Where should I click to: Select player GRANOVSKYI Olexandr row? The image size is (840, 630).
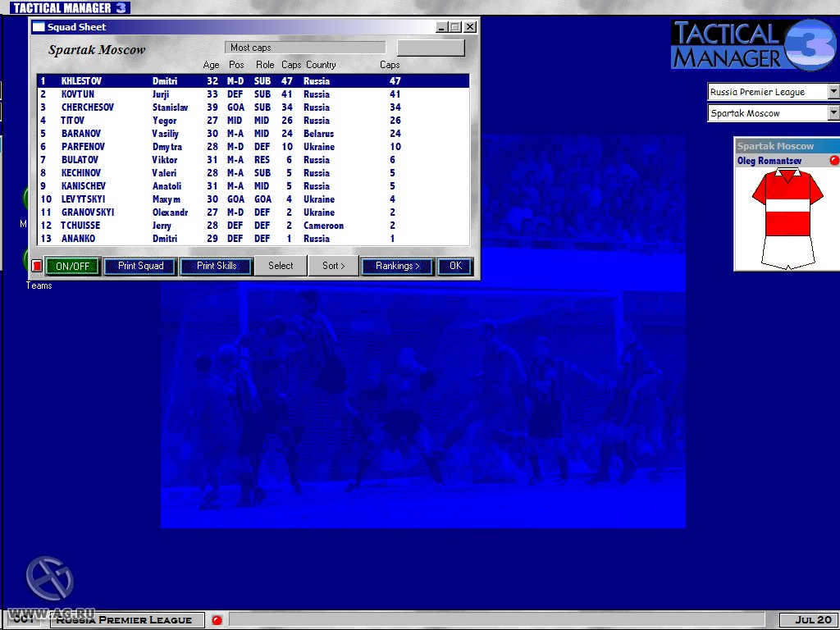[253, 212]
